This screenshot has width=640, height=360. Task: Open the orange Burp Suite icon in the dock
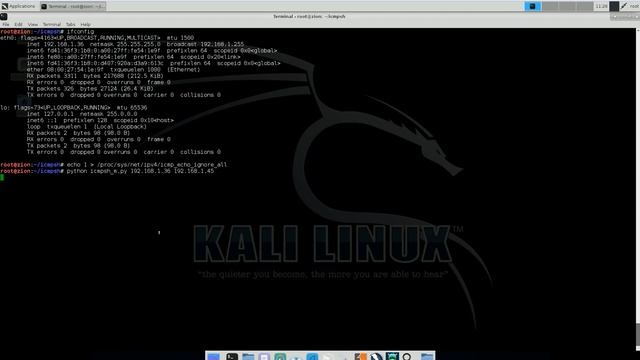(x=360, y=357)
